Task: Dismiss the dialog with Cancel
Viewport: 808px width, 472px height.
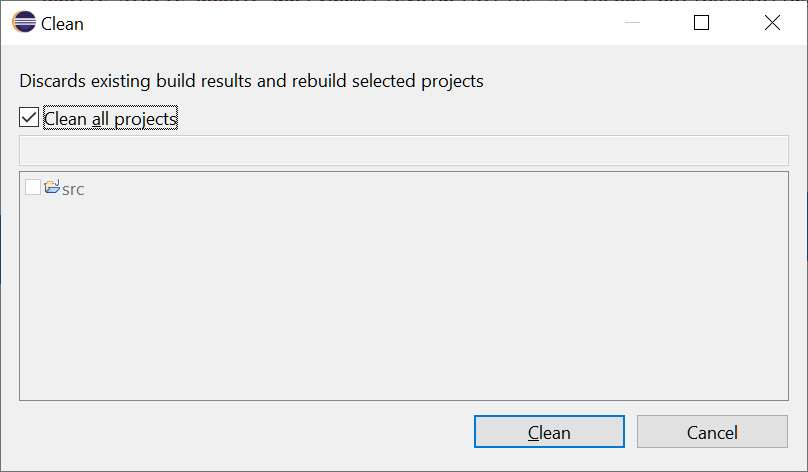Action: coord(712,432)
